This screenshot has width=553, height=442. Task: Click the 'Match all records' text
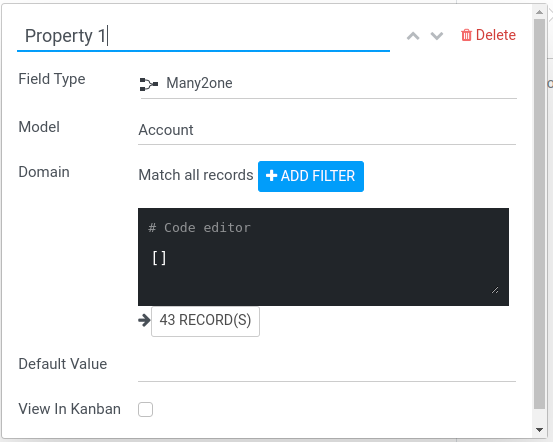pyautogui.click(x=196, y=175)
